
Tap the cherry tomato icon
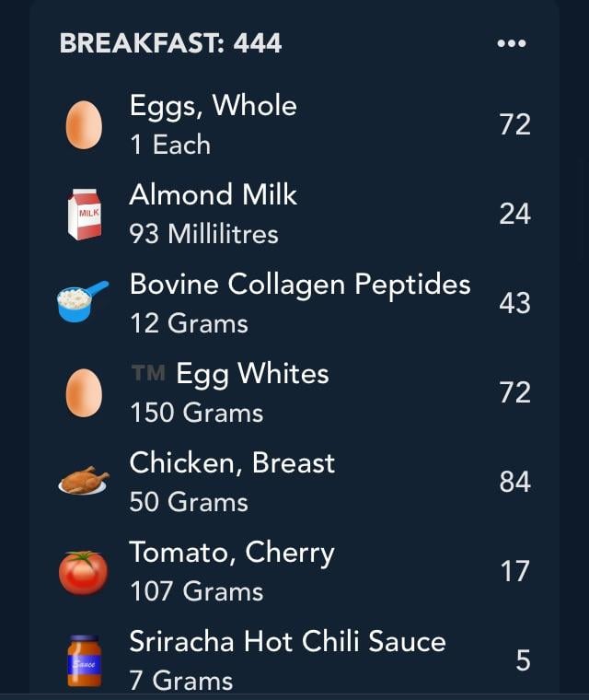click(x=84, y=573)
